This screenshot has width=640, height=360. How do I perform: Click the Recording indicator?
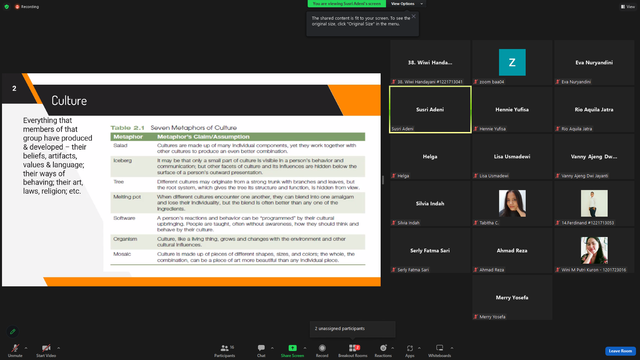point(27,7)
